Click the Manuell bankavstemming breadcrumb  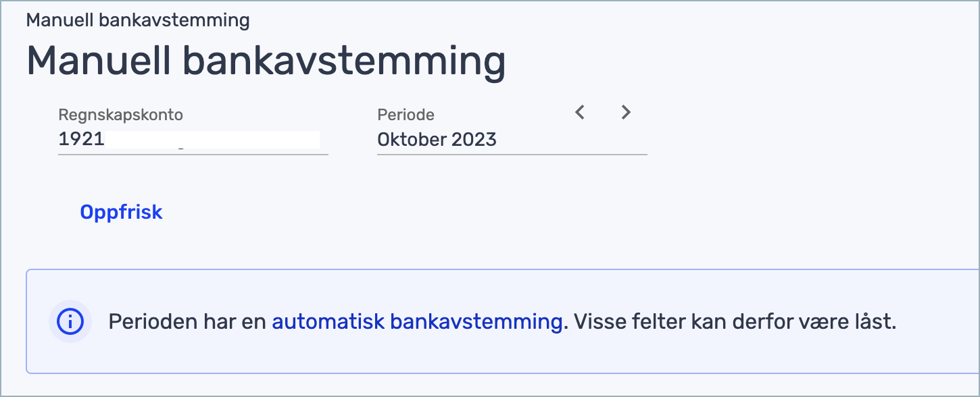tap(137, 20)
